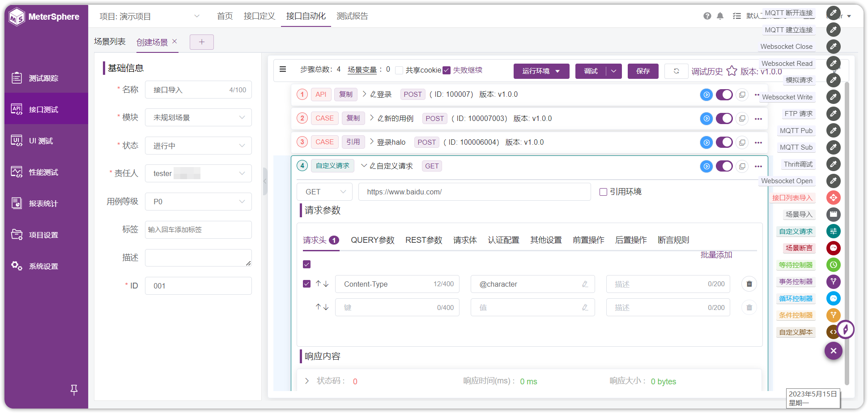
Task: Copy the step 2 新的用例 row with its copy icon
Action: click(742, 119)
